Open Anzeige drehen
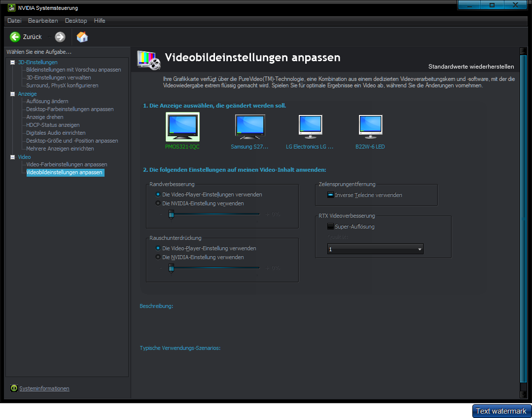 45,117
